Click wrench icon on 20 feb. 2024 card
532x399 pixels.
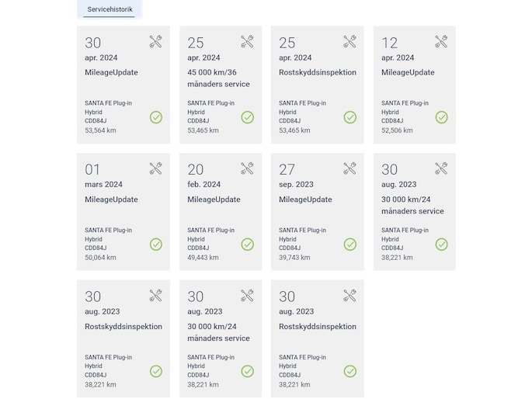[247, 168]
